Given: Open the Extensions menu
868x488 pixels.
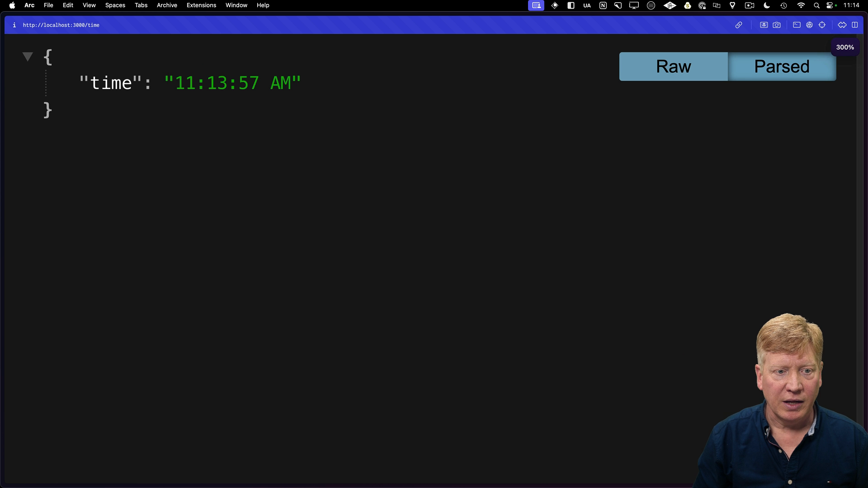Looking at the screenshot, I should pyautogui.click(x=201, y=5).
